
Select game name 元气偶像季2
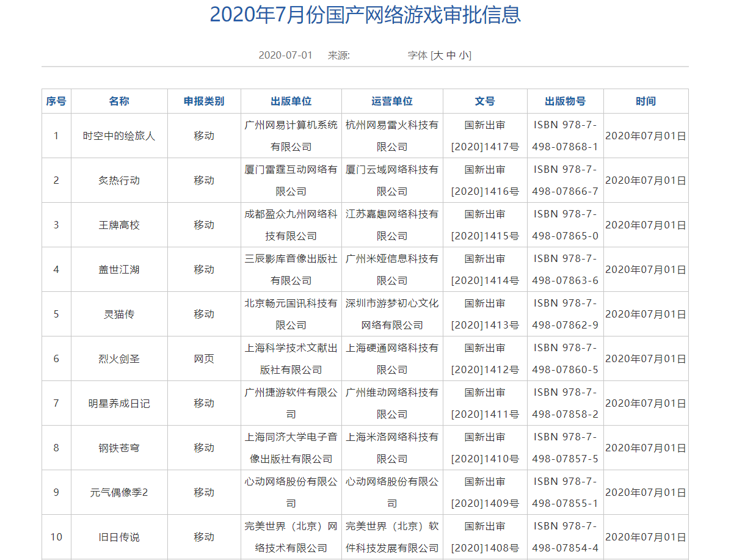(x=119, y=492)
